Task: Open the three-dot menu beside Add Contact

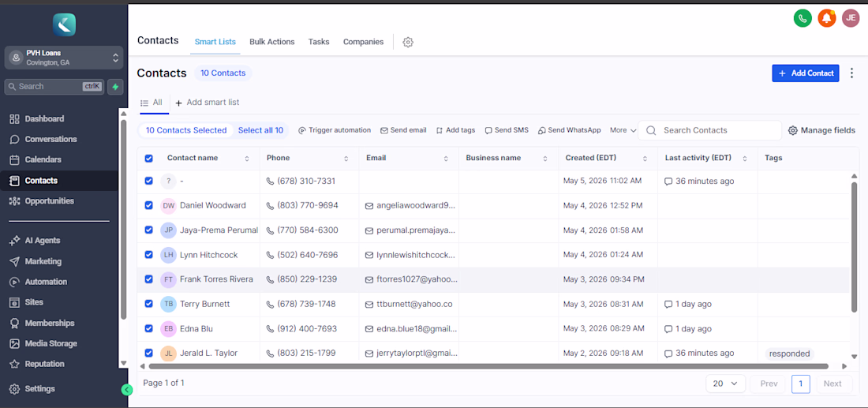Action: click(852, 73)
